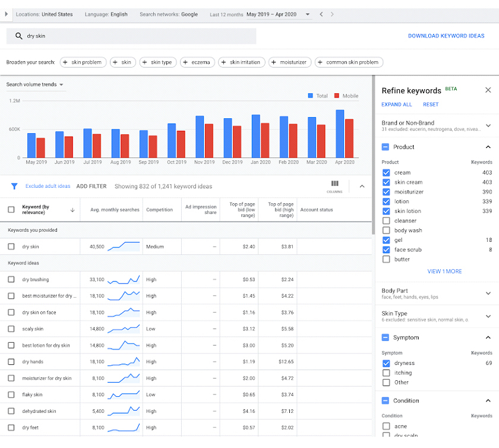Toggle the Product group minus checkbox
This screenshot has height=448, width=499.
coord(385,147)
